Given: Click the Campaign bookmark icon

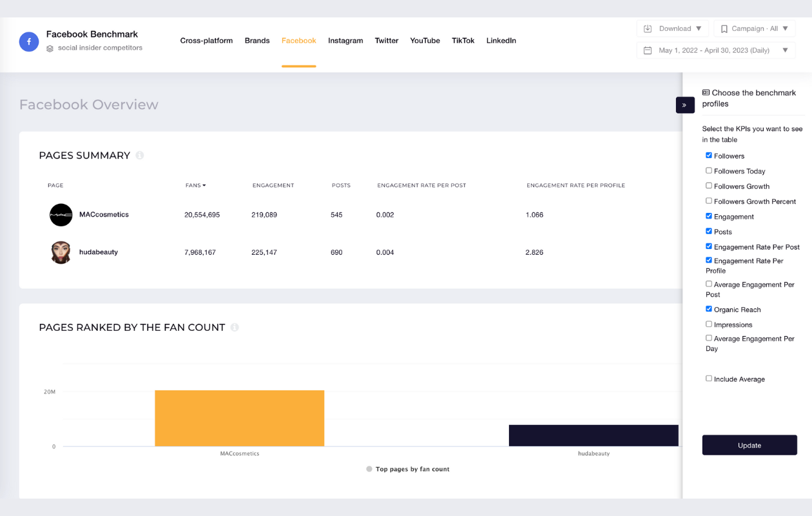Looking at the screenshot, I should (724, 28).
